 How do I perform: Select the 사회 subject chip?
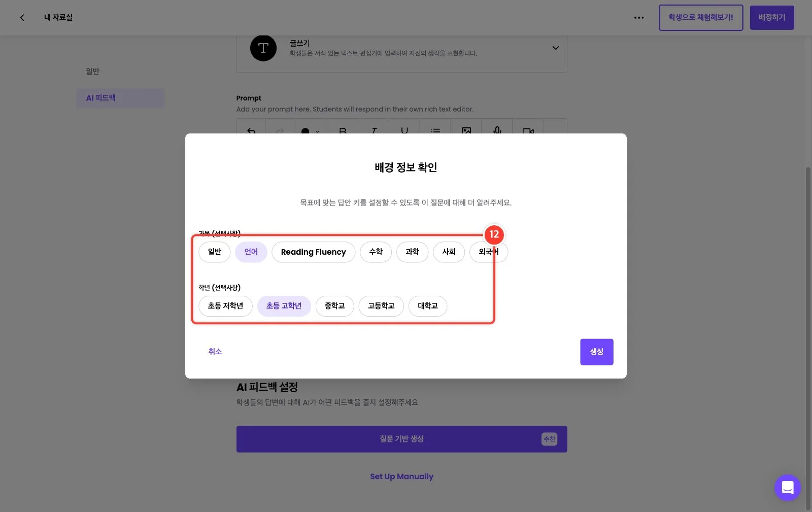[449, 252]
